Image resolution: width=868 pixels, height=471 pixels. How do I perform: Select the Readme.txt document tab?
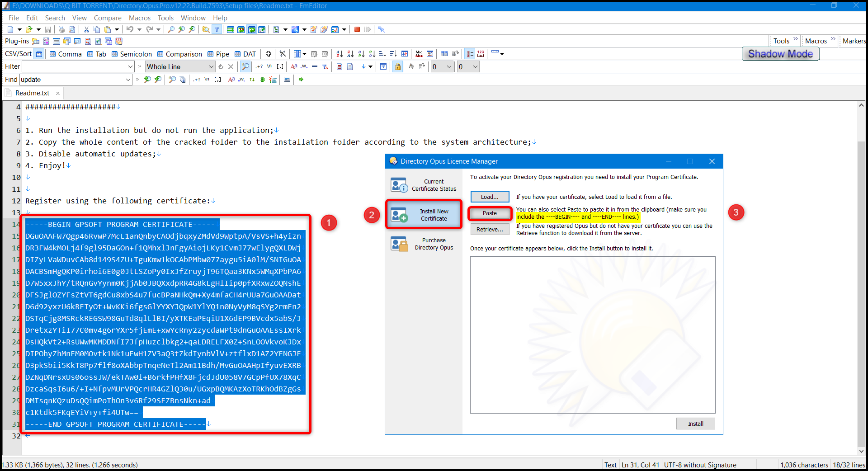tap(32, 93)
